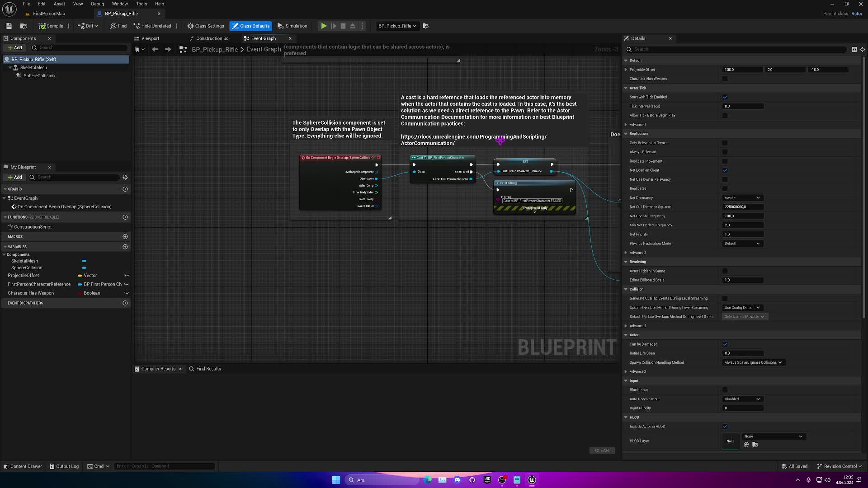Open Auto Receive Input dropdown

point(743,399)
